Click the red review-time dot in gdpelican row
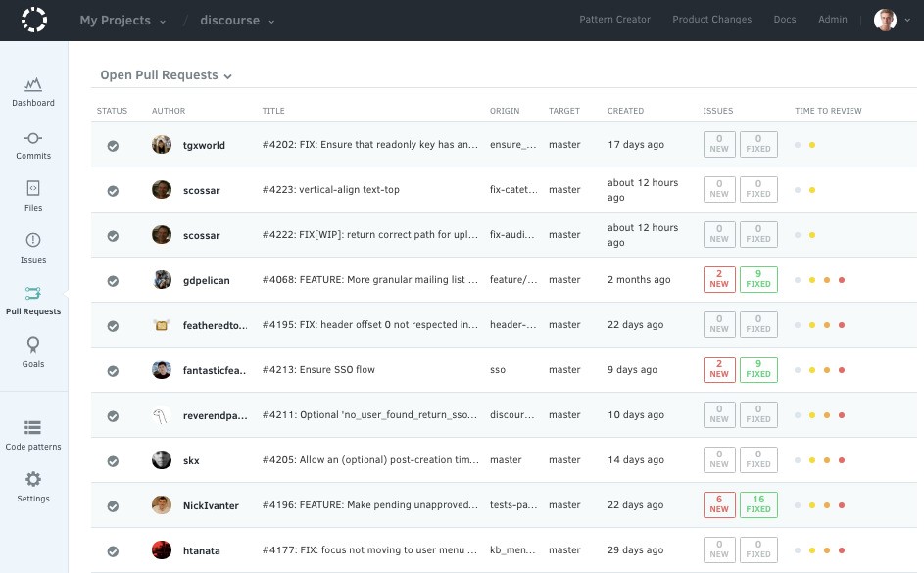Screen dimensions: 924x573 pos(842,280)
